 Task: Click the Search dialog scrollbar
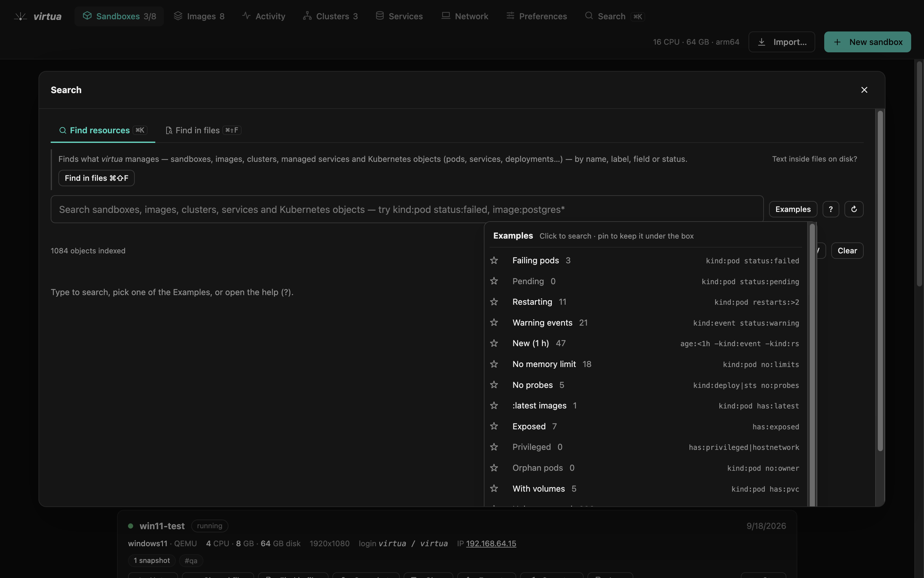click(880, 281)
